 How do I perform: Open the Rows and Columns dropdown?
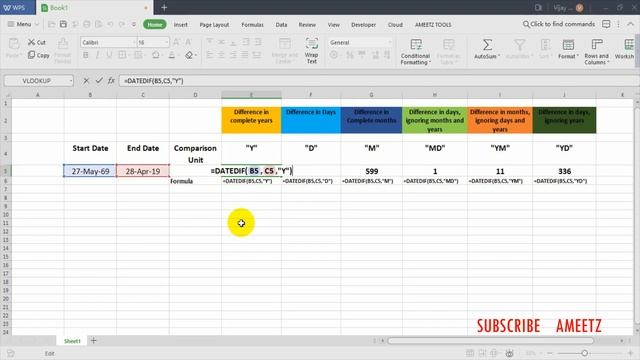point(596,51)
